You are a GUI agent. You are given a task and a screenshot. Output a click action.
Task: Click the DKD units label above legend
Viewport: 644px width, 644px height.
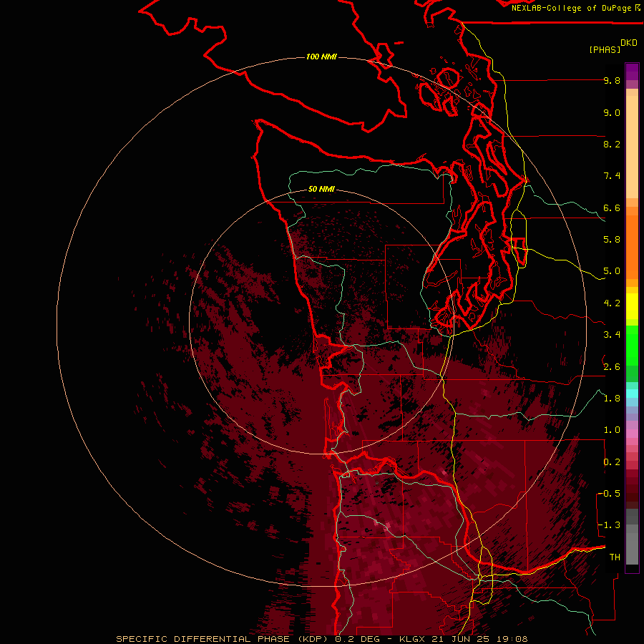(x=629, y=43)
